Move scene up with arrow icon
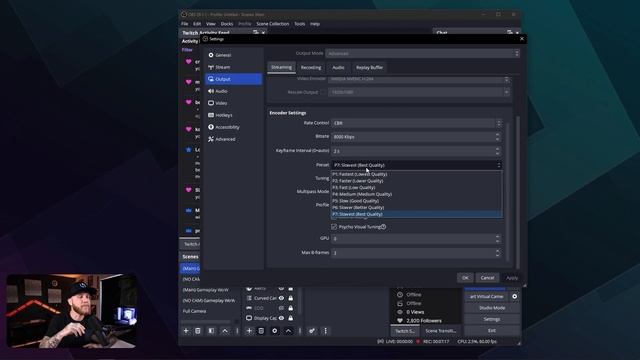640x360 pixels. [x=225, y=331]
